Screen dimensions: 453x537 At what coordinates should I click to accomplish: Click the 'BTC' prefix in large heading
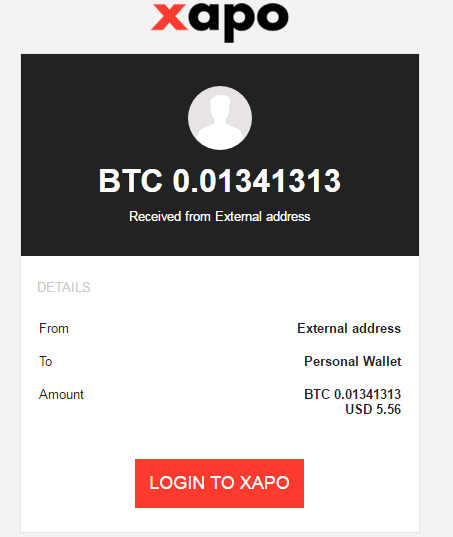[x=130, y=180]
